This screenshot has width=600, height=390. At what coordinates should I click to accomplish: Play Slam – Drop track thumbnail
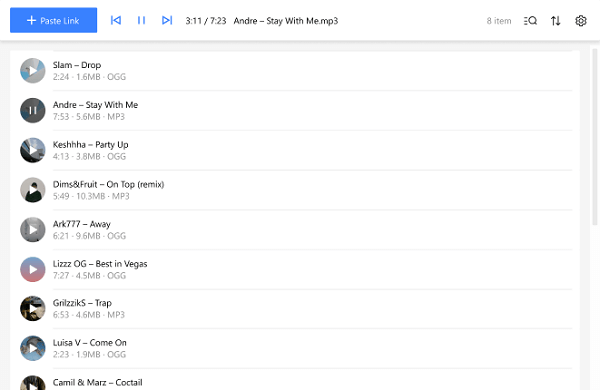point(33,71)
